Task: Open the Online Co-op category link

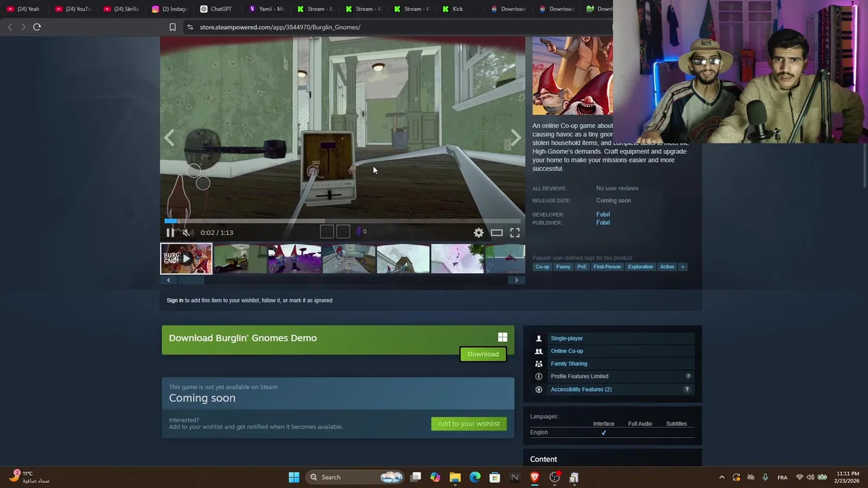Action: click(x=567, y=351)
